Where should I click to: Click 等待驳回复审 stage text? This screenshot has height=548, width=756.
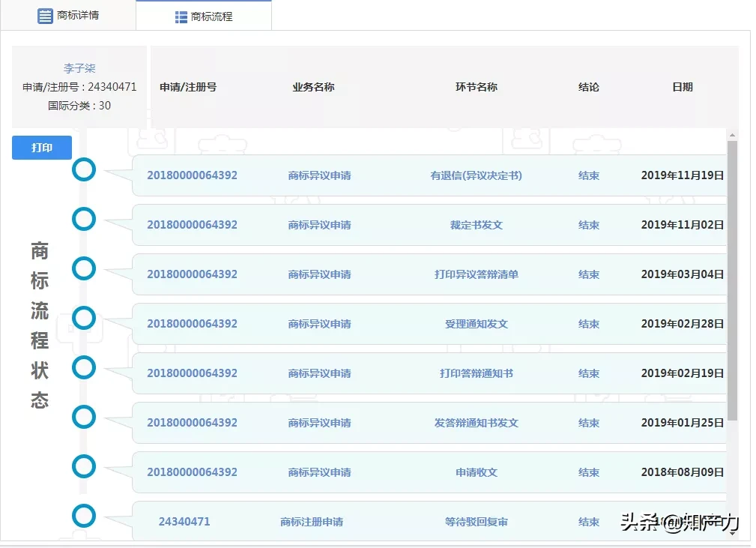coord(477,522)
